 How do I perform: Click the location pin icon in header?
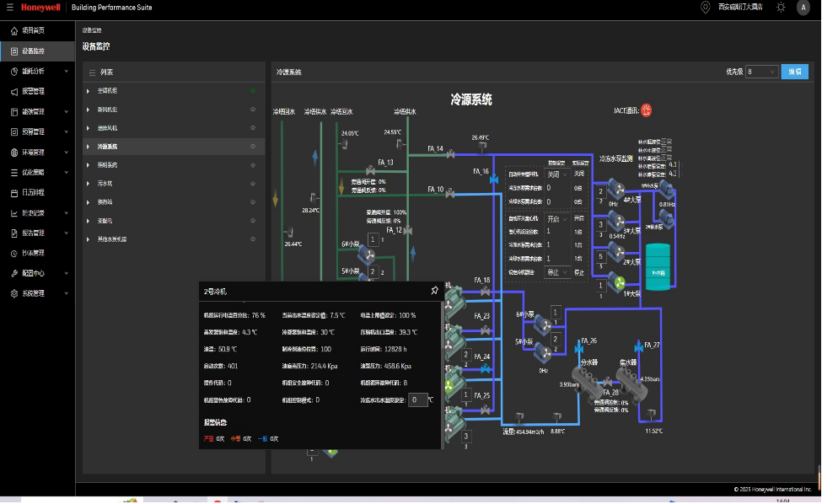(x=706, y=8)
